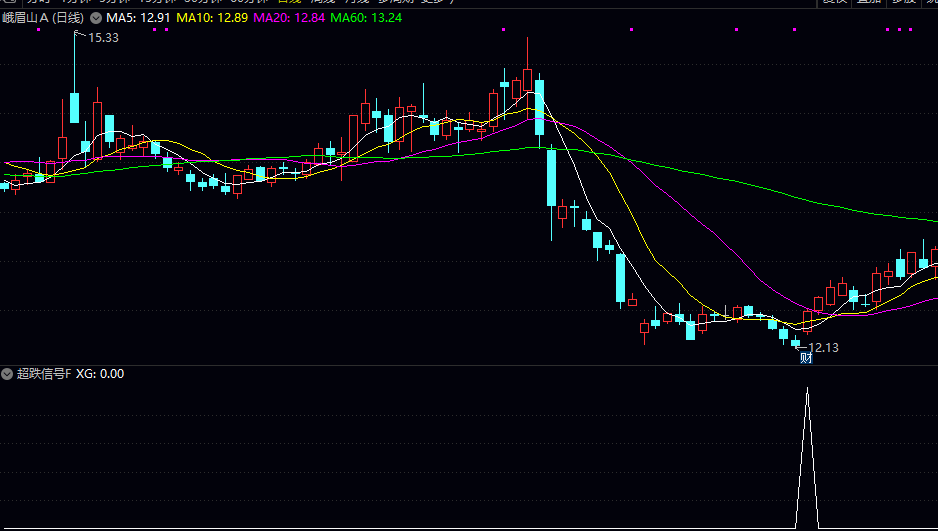The width and height of the screenshot is (938, 531).
Task: Click the 15.33 highest price label
Action: (x=103, y=38)
